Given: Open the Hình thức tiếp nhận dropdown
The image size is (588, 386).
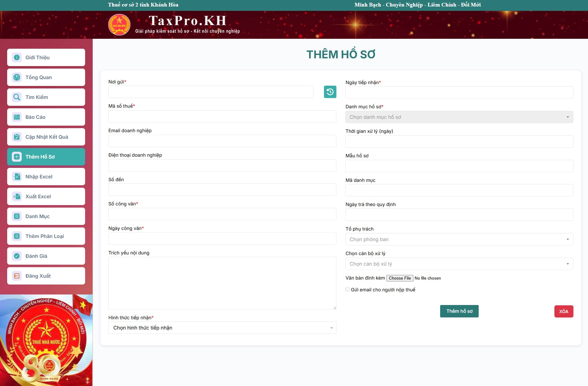Looking at the screenshot, I should click(x=222, y=328).
